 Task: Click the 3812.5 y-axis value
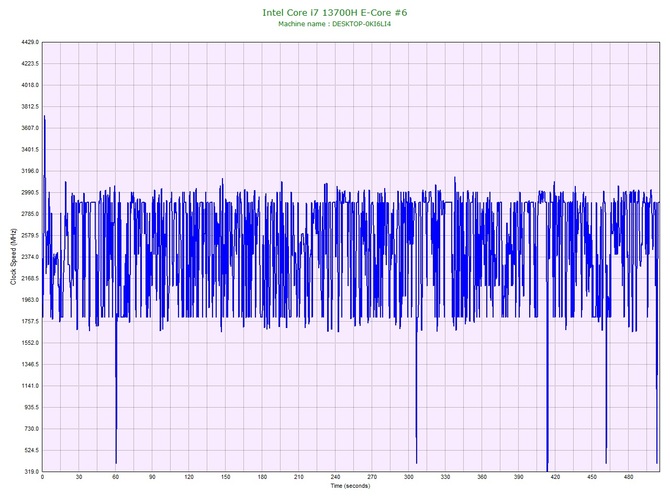coord(29,106)
